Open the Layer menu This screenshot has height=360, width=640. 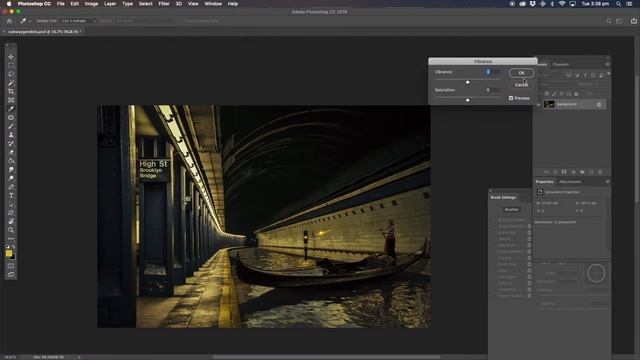click(110, 4)
